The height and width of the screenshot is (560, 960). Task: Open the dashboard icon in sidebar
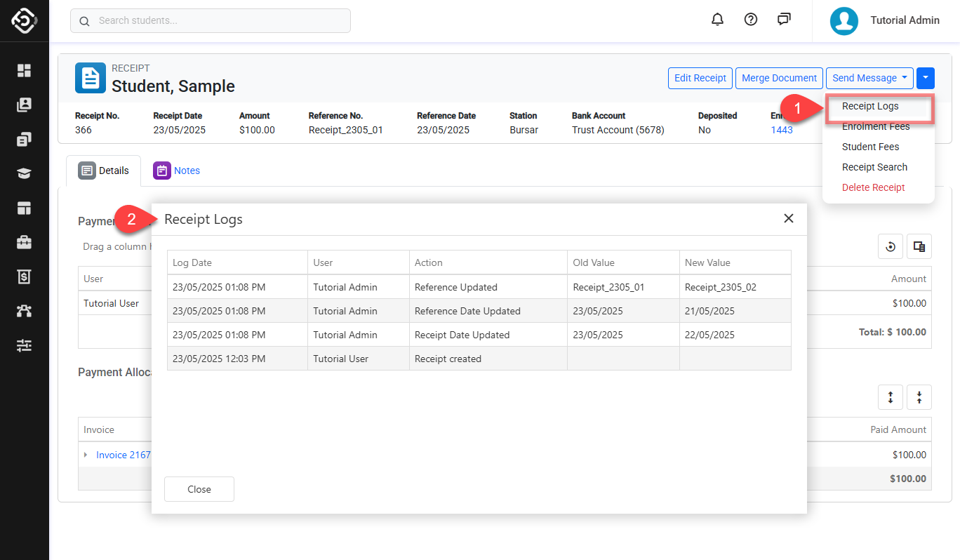point(25,70)
